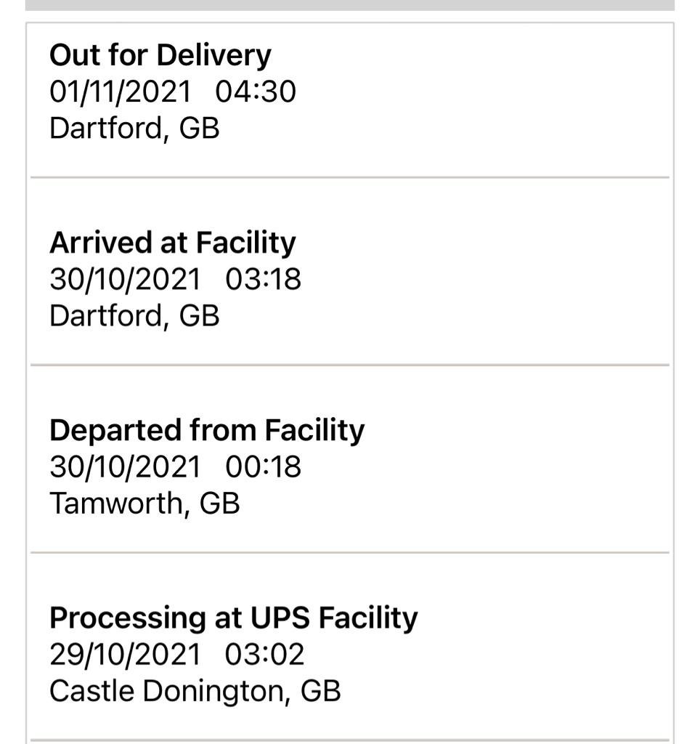Image resolution: width=700 pixels, height=744 pixels.
Task: Click the gray bar at top
Action: [350, 5]
